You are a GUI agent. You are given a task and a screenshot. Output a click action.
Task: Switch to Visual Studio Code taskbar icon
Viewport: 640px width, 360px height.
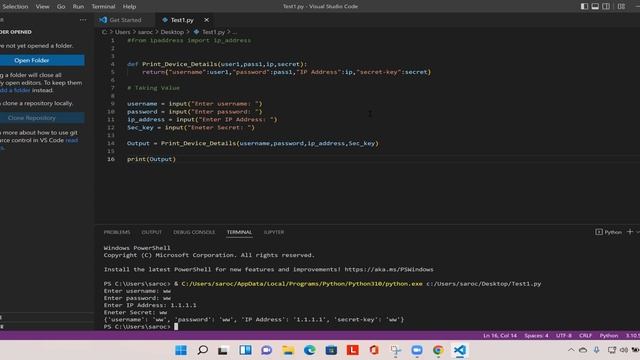pyautogui.click(x=460, y=350)
